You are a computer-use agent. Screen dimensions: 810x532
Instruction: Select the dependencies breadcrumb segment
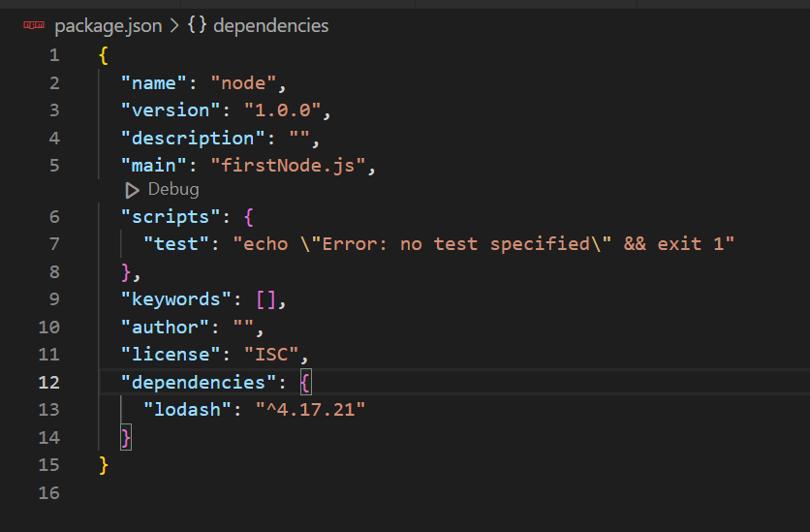coord(270,26)
